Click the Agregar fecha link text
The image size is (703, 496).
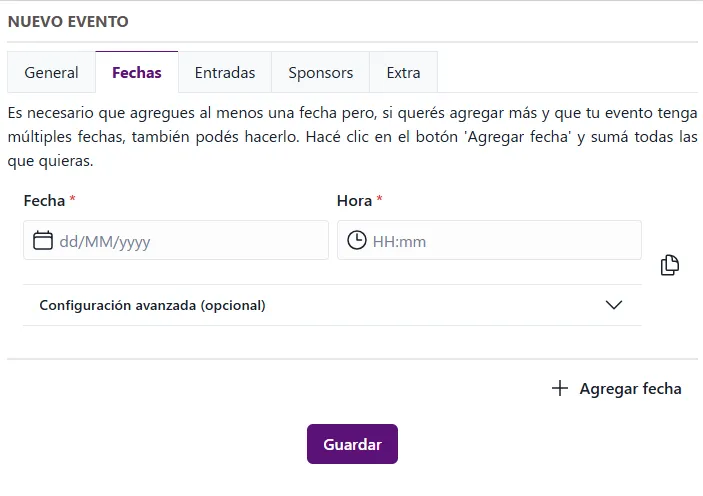pyautogui.click(x=630, y=388)
